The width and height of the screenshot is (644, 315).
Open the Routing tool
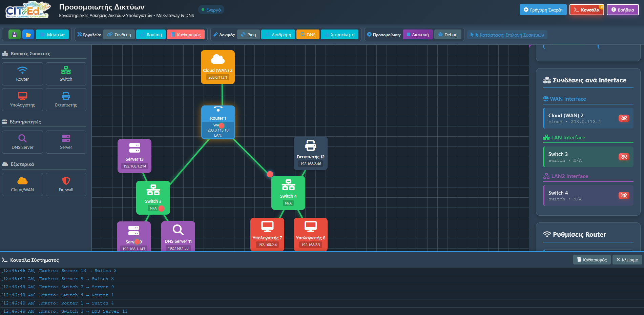(151, 35)
